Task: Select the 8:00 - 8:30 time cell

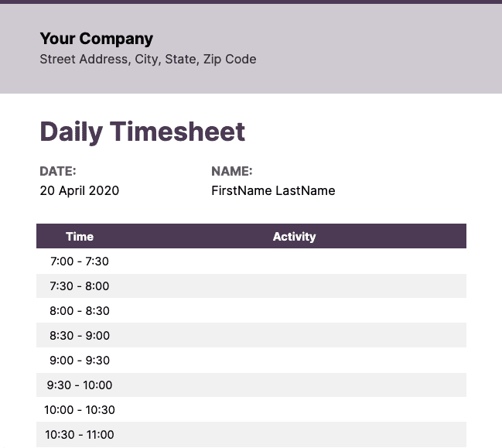Action: click(80, 311)
